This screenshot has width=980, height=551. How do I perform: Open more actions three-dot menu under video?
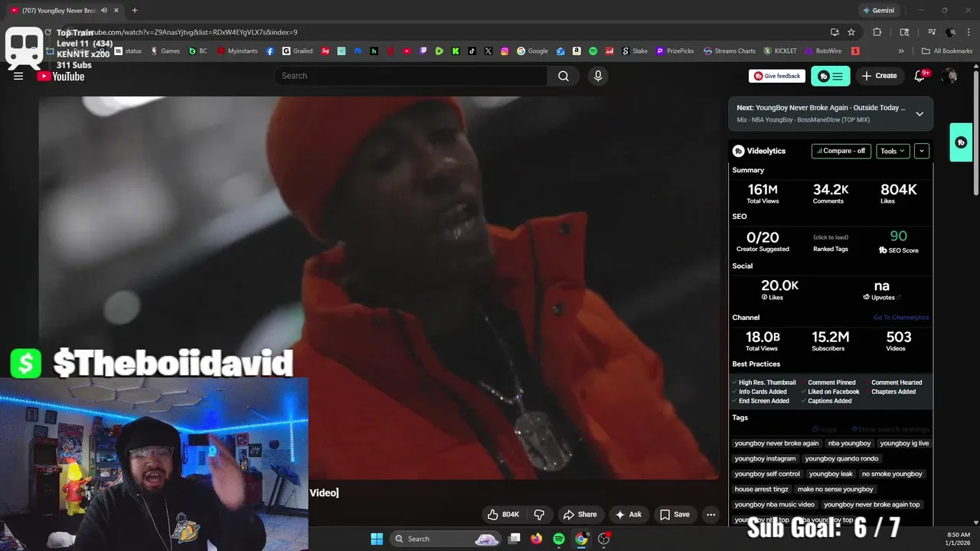tap(710, 514)
